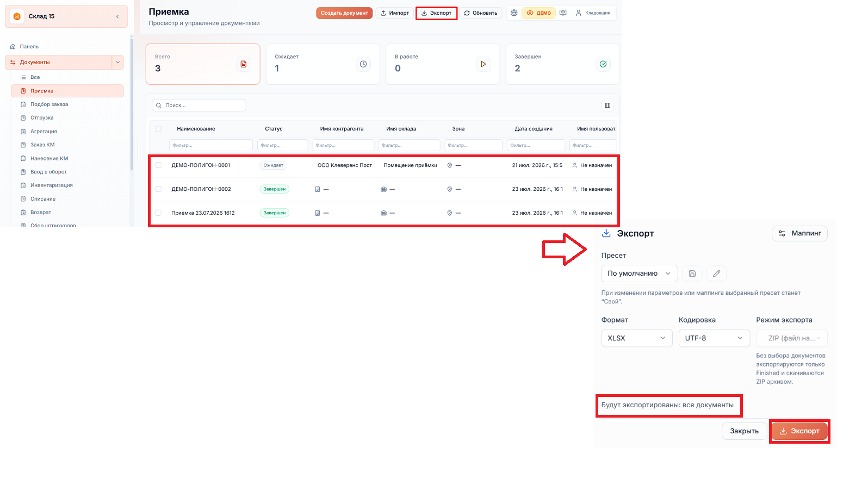Screen dimensions: 868x491
Task: Tick the select-all header checkbox
Action: (158, 129)
